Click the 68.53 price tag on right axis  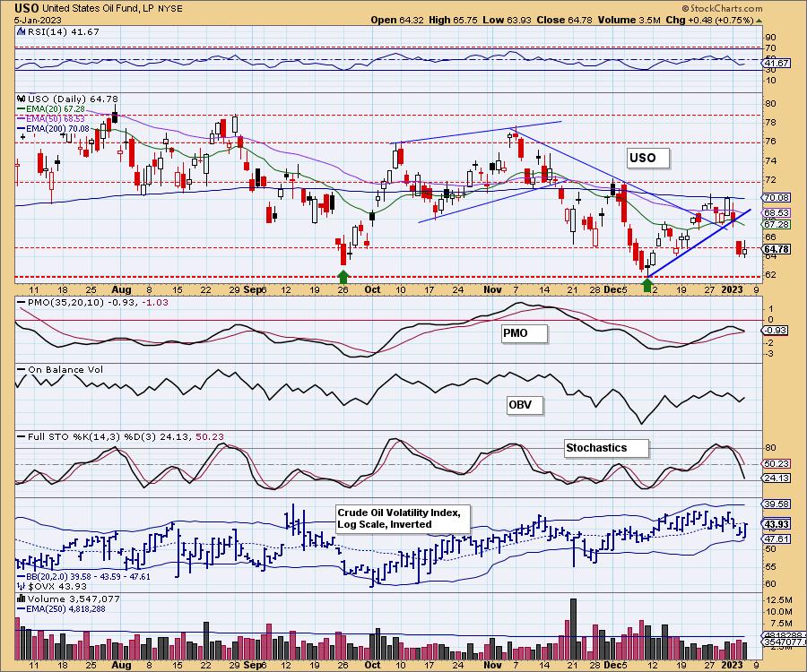(x=777, y=212)
